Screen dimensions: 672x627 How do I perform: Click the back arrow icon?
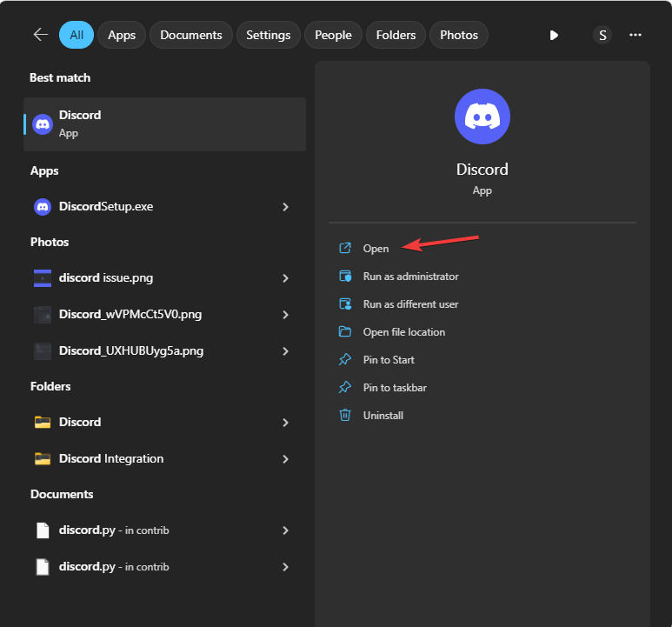pyautogui.click(x=41, y=35)
